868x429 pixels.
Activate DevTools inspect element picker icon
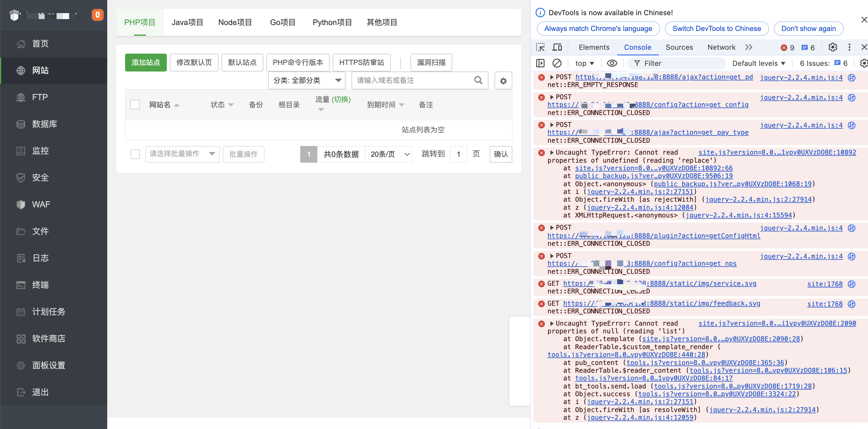[540, 47]
